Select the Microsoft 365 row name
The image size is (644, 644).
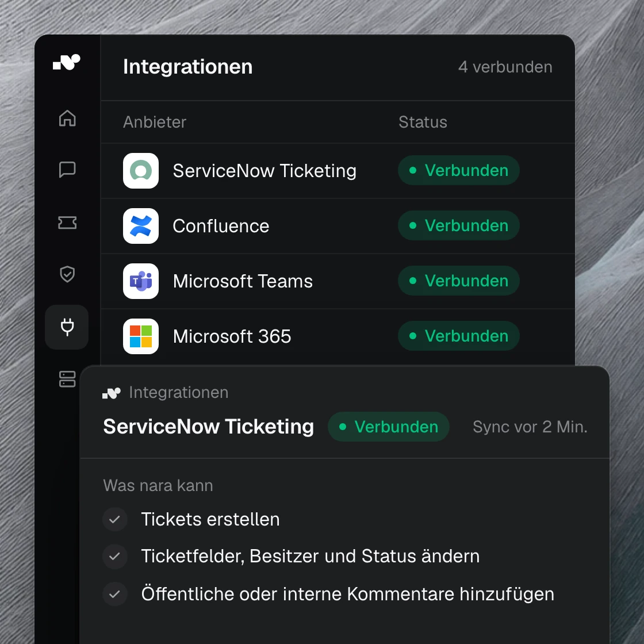(x=232, y=336)
